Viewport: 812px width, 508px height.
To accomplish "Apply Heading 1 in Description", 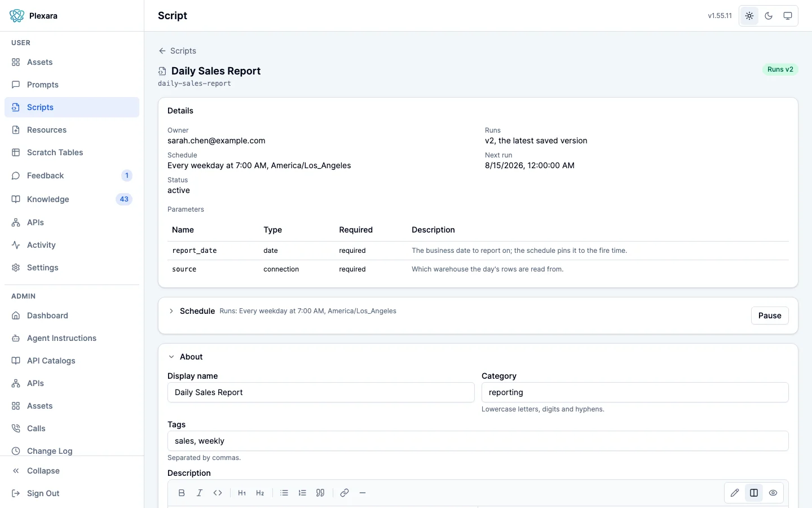I will [x=242, y=493].
